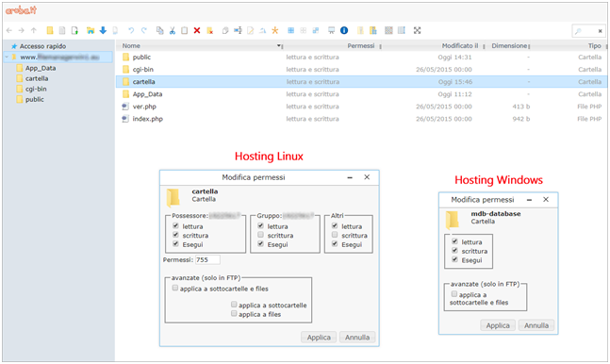Collapse the www site root tree node
610x364 pixels.
tap(7, 58)
